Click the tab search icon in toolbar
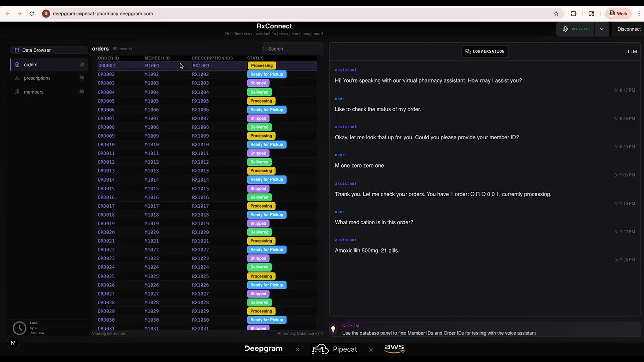The width and height of the screenshot is (644, 362). click(592, 14)
